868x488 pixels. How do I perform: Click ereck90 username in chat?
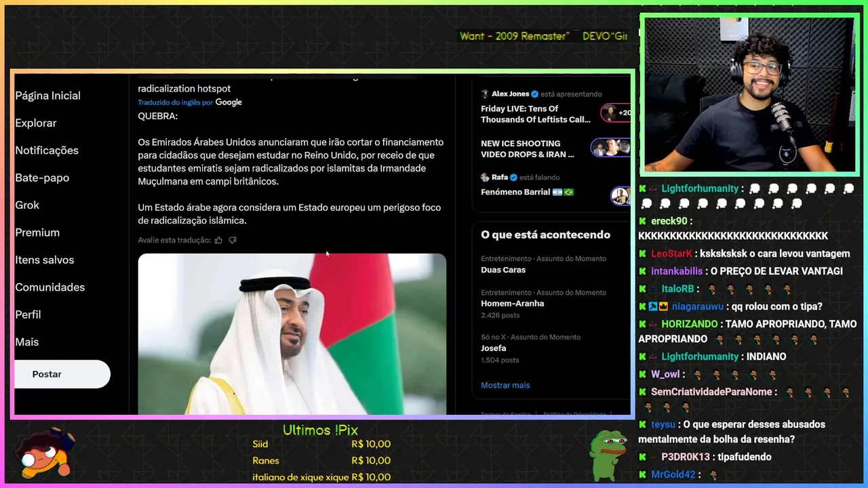[669, 221]
